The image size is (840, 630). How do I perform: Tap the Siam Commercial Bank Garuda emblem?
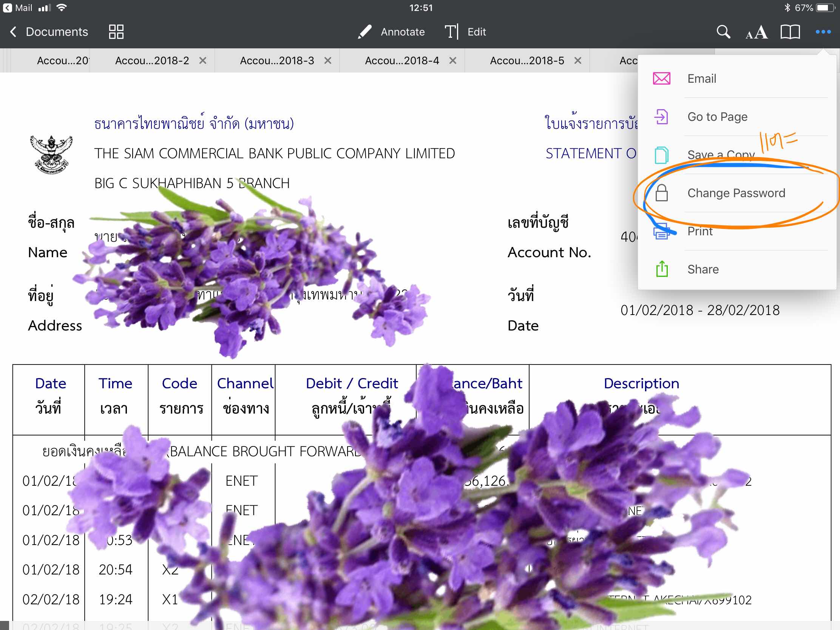coord(51,154)
